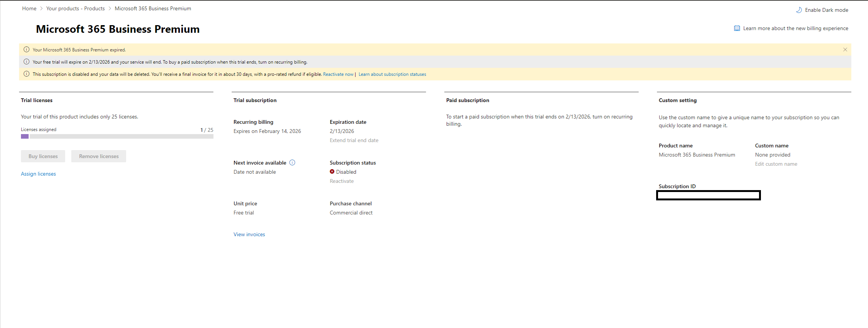Click Edit custom name
868x328 pixels.
pyautogui.click(x=776, y=164)
